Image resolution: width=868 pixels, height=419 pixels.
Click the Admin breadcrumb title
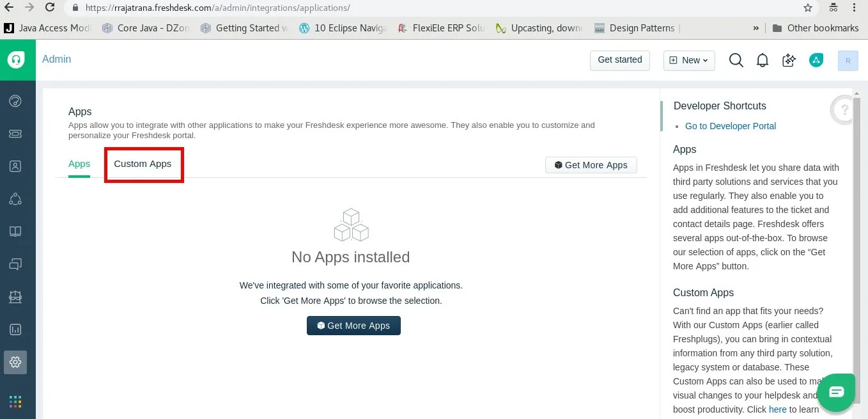click(57, 59)
